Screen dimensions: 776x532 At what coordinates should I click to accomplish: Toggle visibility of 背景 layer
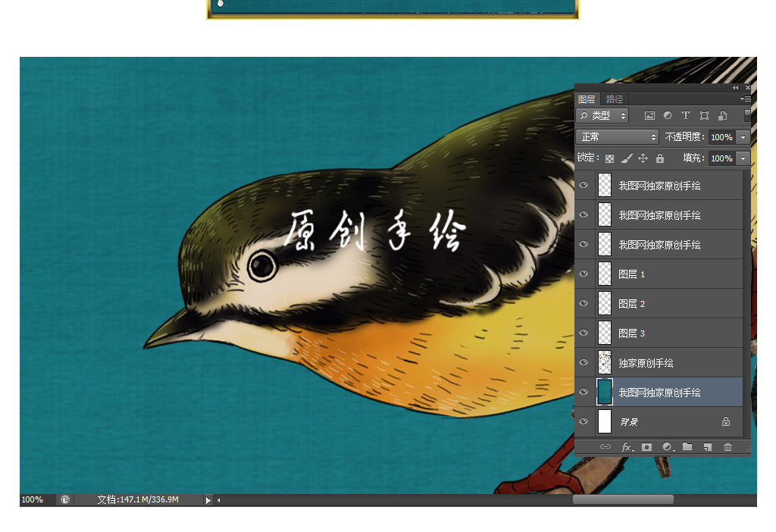click(x=584, y=422)
